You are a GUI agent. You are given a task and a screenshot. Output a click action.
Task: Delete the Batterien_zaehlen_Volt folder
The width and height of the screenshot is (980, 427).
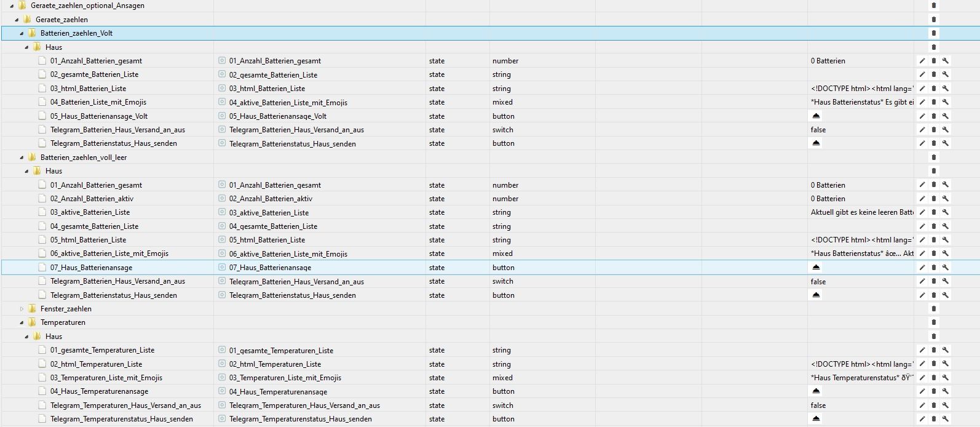pos(934,33)
